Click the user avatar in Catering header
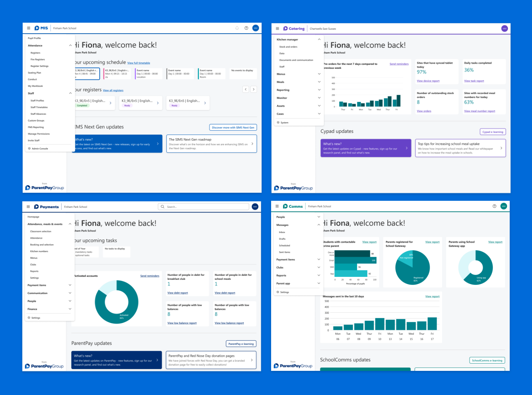Viewport: 532px width, 395px height. click(x=504, y=29)
